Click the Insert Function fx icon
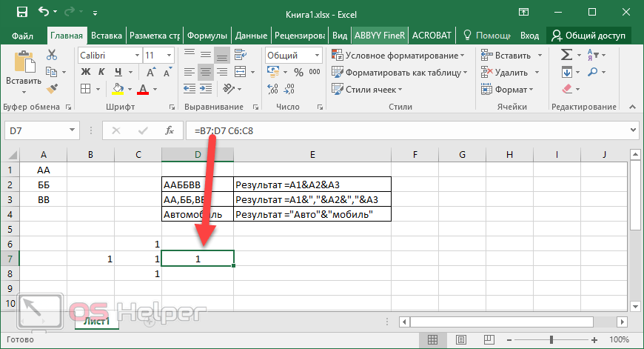This screenshot has width=644, height=349. [x=170, y=130]
